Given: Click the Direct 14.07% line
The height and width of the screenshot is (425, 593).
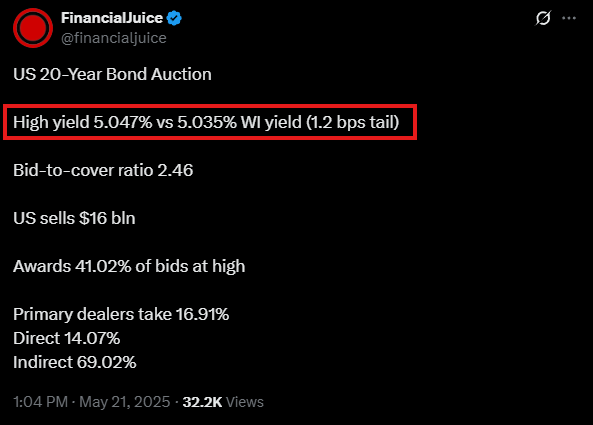Looking at the screenshot, I should pyautogui.click(x=67, y=338).
